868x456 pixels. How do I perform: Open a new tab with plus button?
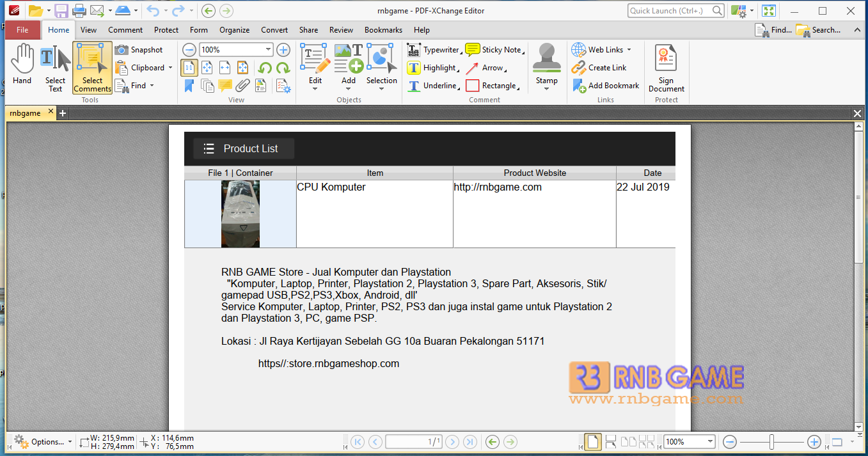click(x=63, y=113)
